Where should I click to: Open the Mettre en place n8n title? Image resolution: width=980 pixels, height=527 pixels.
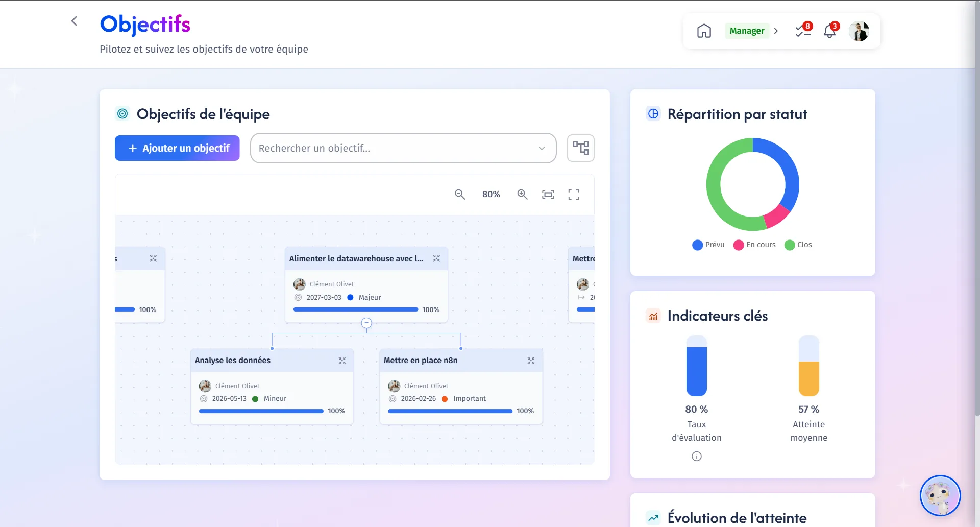tap(421, 361)
